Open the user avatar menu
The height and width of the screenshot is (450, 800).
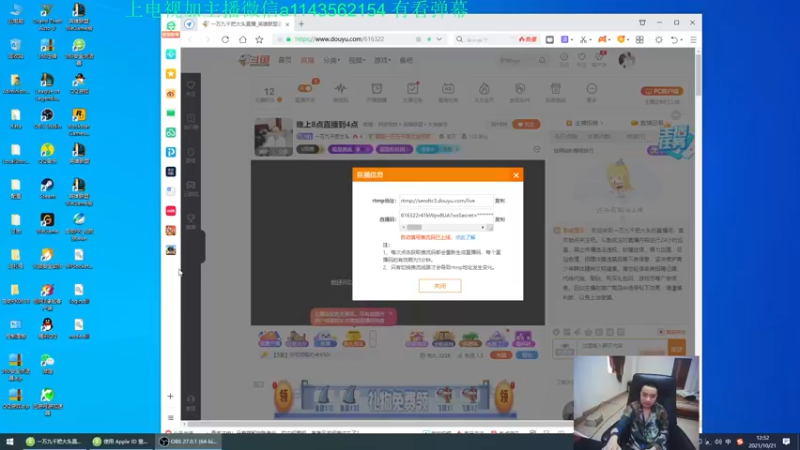[626, 60]
